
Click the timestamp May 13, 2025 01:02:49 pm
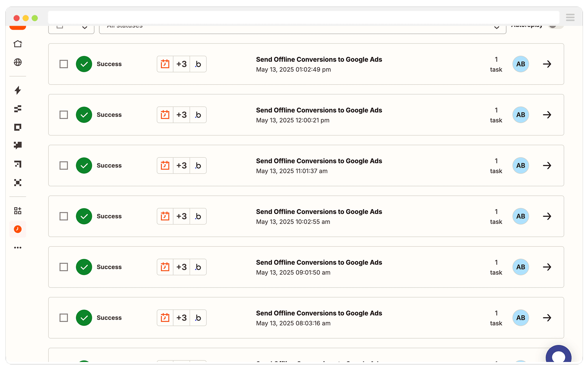point(294,69)
